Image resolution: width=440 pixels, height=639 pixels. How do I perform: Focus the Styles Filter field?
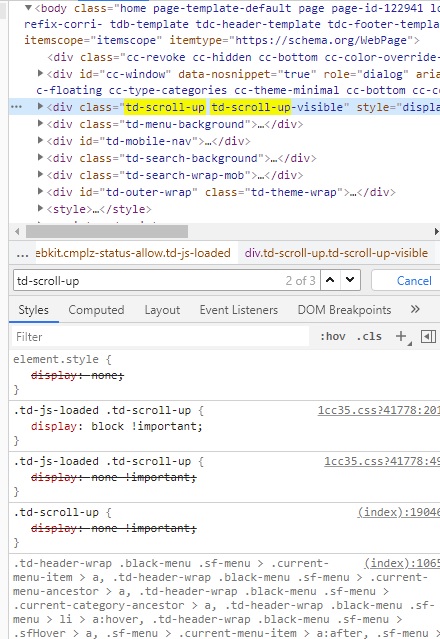click(x=160, y=337)
